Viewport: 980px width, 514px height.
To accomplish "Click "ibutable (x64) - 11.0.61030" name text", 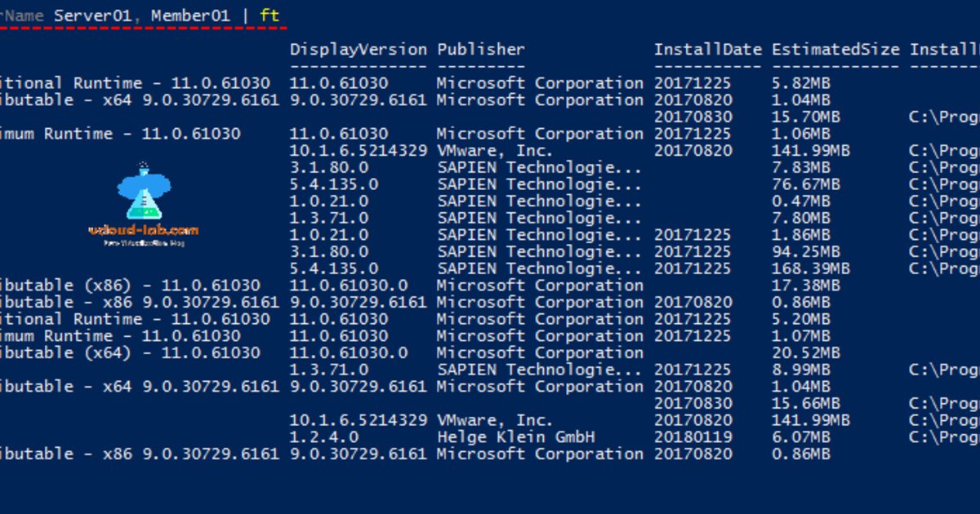I will point(131,352).
